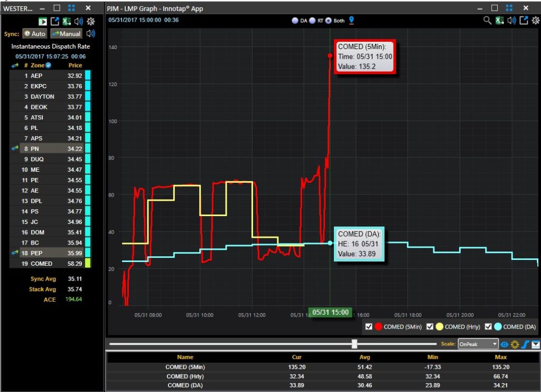Click the Sync Avg value 35.11

click(75, 279)
